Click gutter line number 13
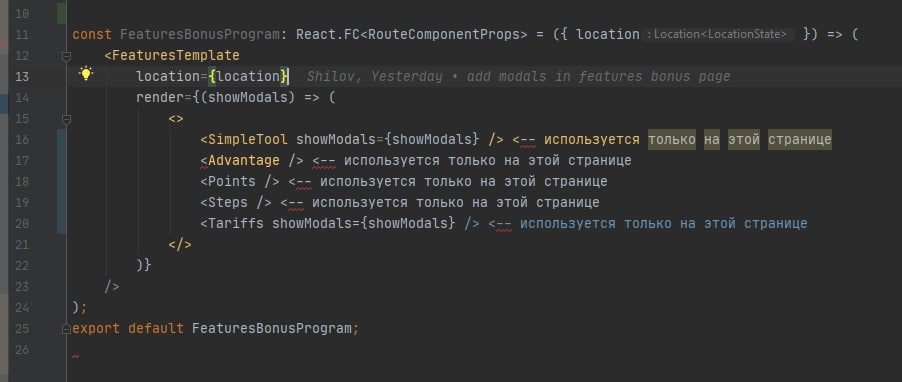The width and height of the screenshot is (902, 382). pos(22,77)
